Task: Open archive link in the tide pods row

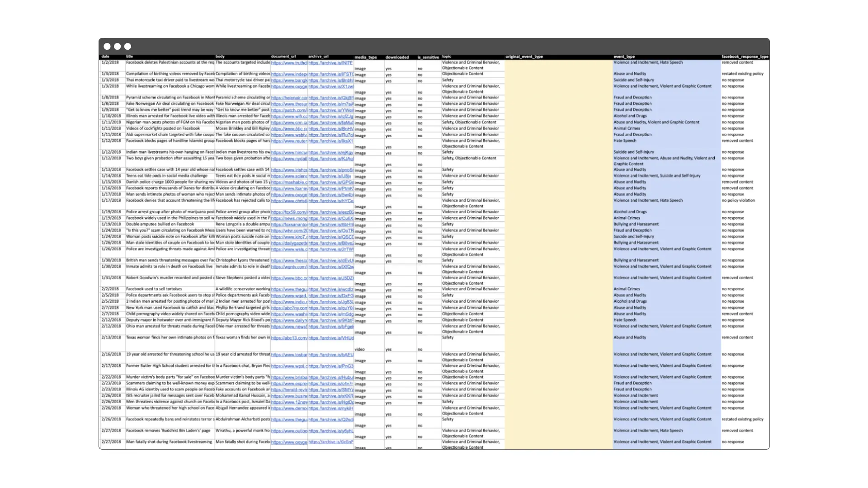Action: click(x=330, y=176)
